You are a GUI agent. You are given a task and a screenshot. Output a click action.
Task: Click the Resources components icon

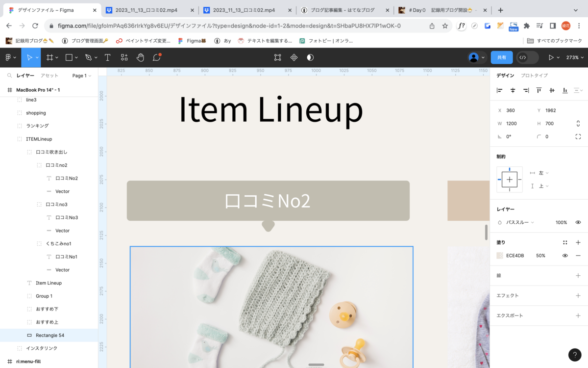click(124, 57)
